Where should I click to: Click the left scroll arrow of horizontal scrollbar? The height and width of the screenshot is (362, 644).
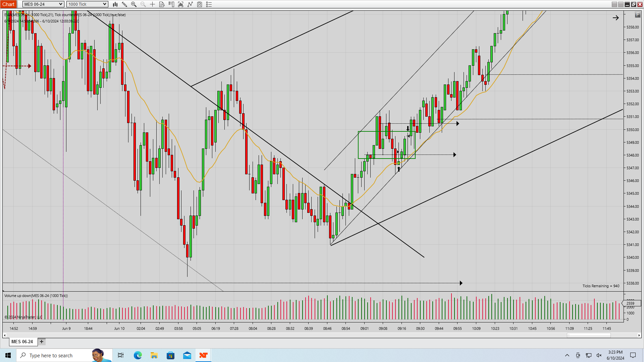coord(5,335)
